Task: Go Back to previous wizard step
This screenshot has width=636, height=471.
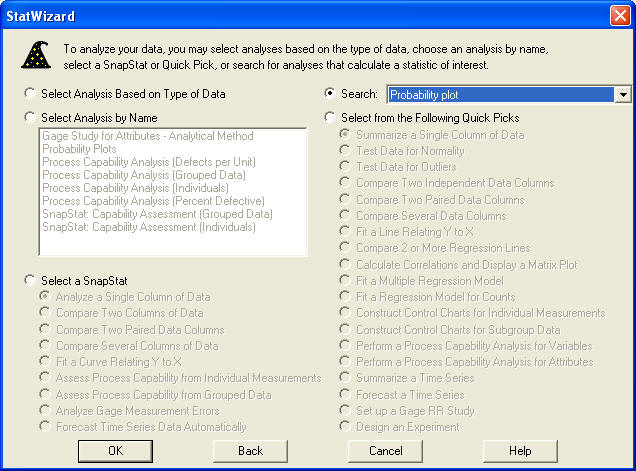Action: 250,451
